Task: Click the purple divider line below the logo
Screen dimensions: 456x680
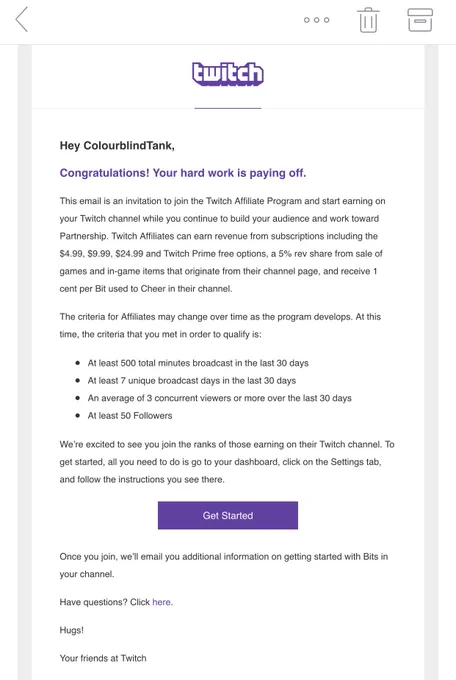Action: coord(228,108)
